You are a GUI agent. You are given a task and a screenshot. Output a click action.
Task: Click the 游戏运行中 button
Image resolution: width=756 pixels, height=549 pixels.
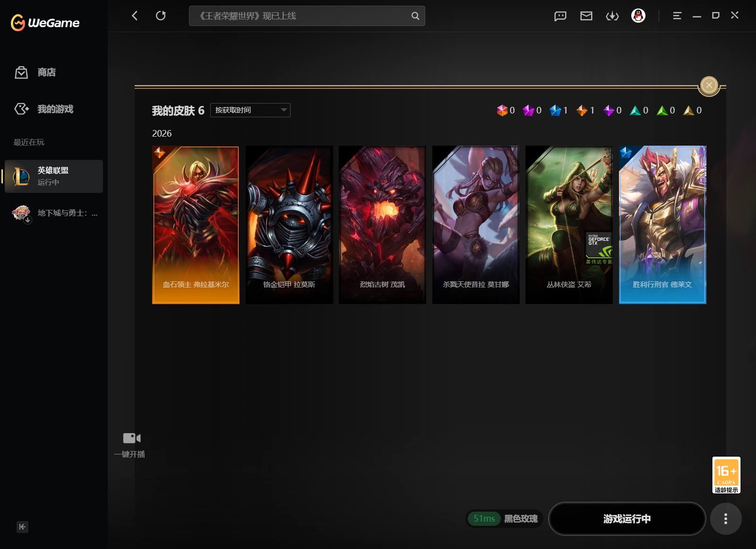pyautogui.click(x=627, y=519)
